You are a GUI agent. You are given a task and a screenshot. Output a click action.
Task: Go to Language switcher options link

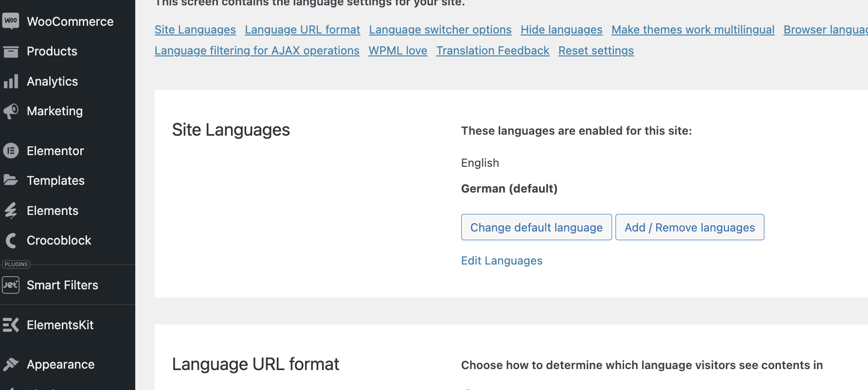pos(440,30)
